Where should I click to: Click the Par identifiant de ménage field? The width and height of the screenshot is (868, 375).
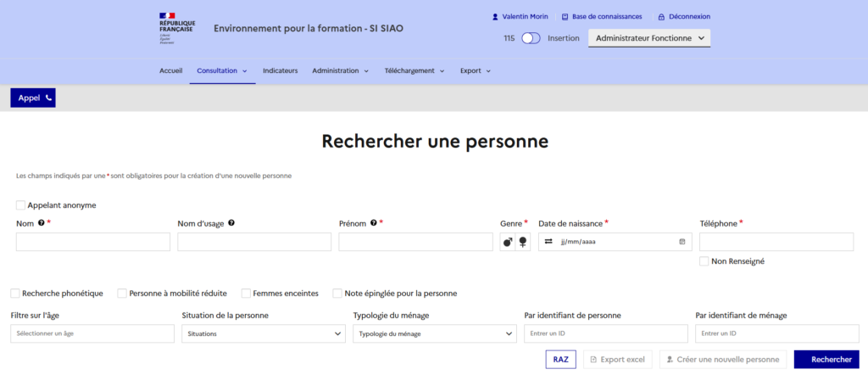tap(777, 334)
